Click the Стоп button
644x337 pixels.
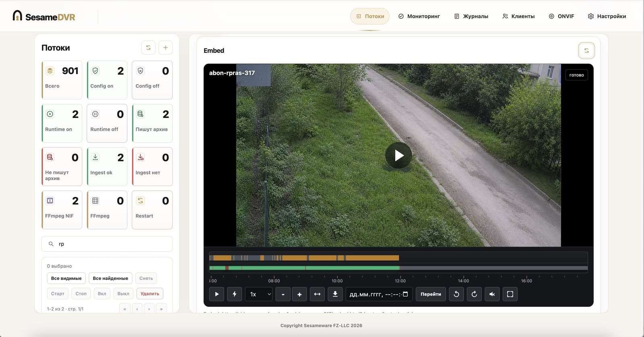tap(81, 294)
